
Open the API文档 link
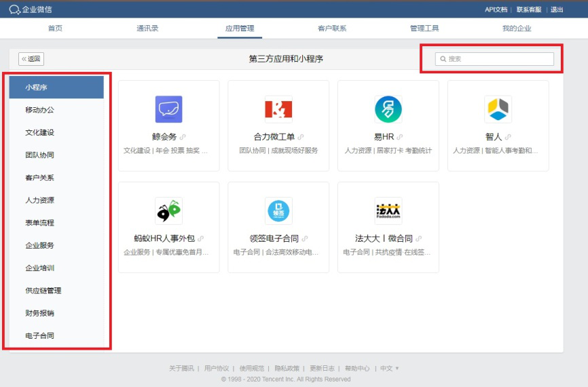click(496, 10)
